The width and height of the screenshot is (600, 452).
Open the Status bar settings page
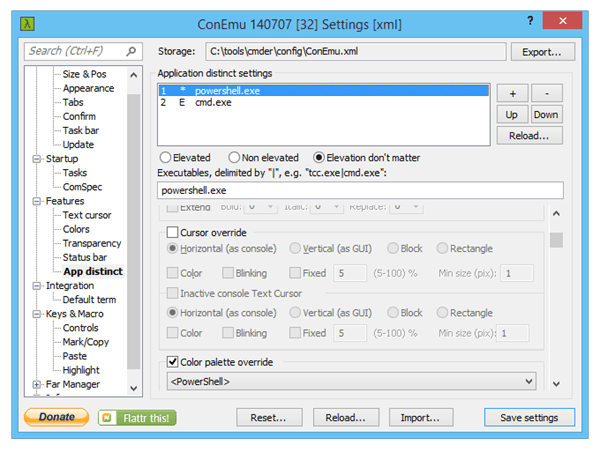point(84,257)
